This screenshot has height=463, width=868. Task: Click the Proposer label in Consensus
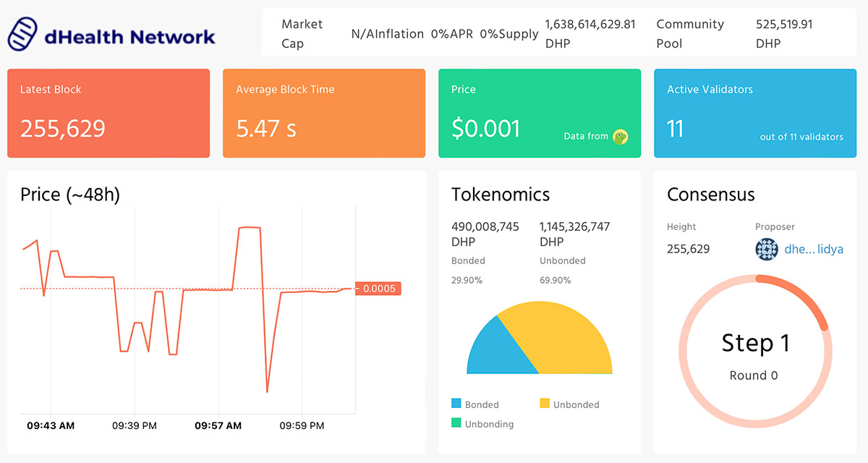point(775,226)
